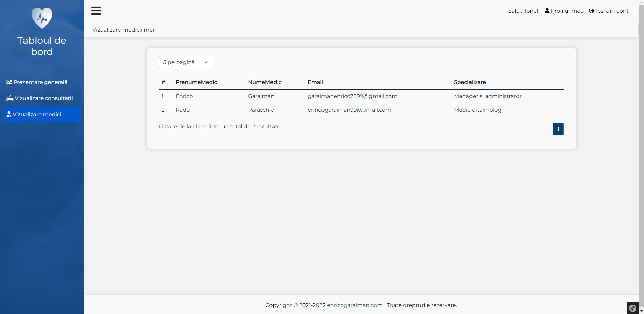Screen dimensions: 644x314
Task: Click the heart pulse dashboard logo
Action: (x=42, y=18)
